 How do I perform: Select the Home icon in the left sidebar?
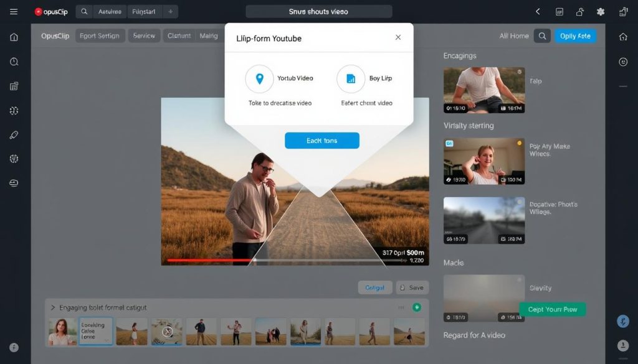pyautogui.click(x=13, y=37)
